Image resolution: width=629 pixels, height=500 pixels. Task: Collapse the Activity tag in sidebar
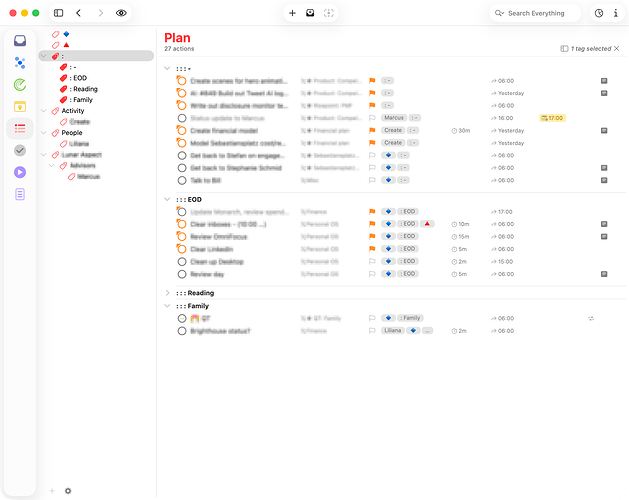(44, 111)
